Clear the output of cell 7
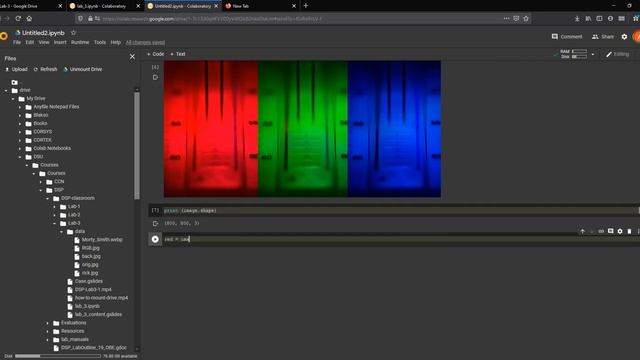The height and width of the screenshot is (360, 640). (155, 223)
